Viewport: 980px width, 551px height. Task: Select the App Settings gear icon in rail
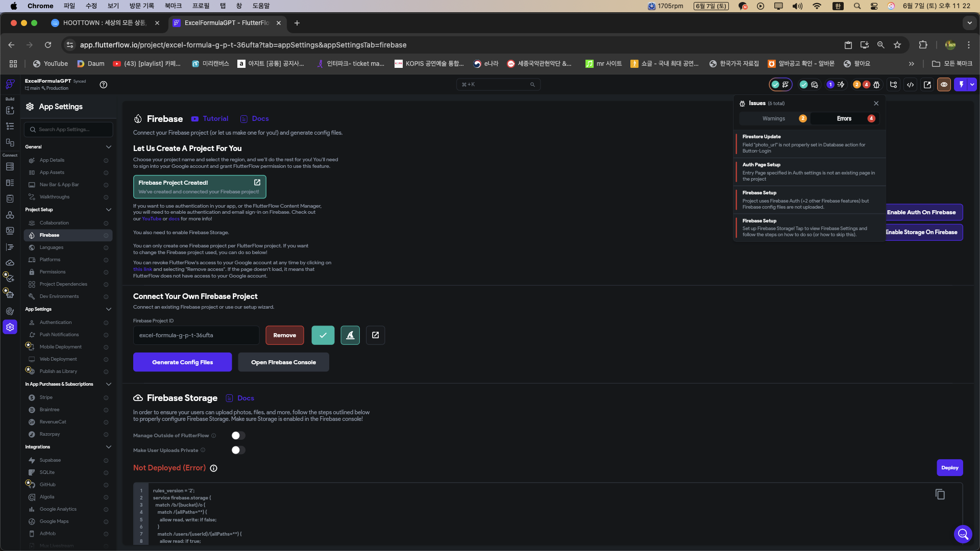(10, 327)
